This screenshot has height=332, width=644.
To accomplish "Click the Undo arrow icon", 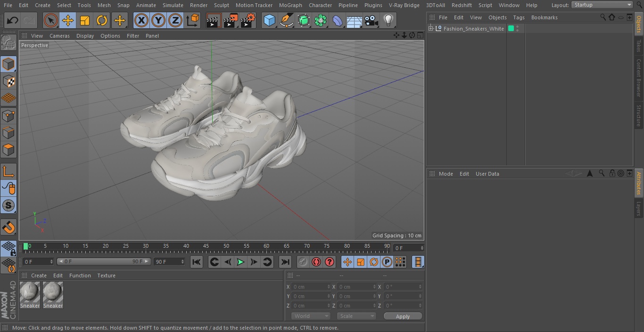I will 12,20.
